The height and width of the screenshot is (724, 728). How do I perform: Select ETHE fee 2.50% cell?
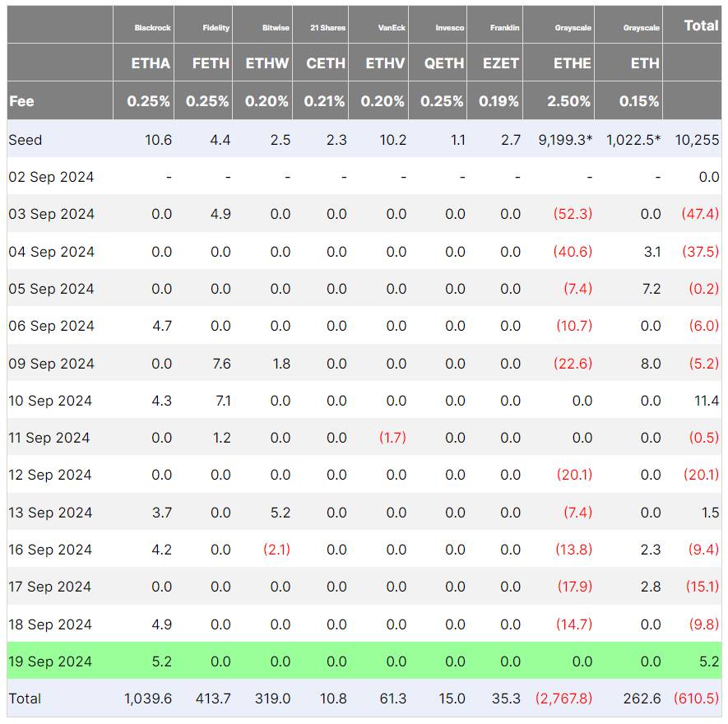click(x=568, y=101)
